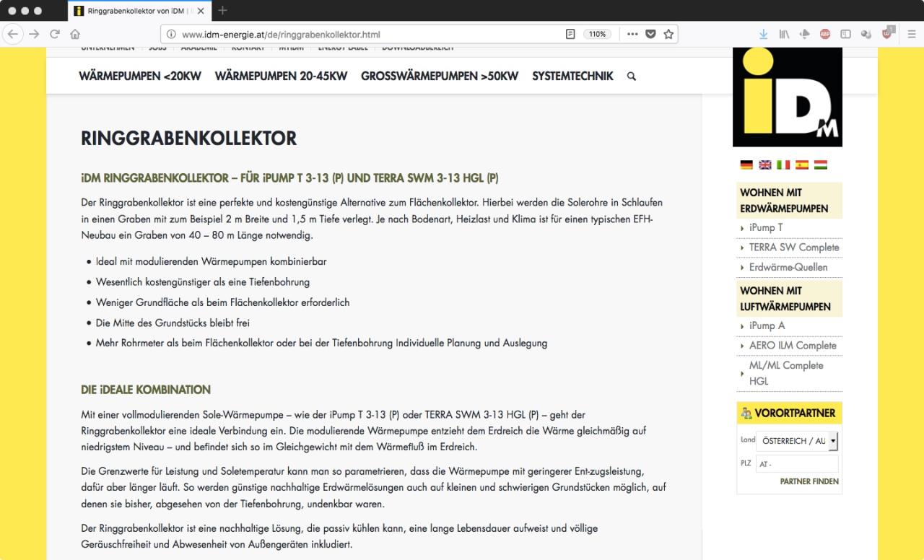Open the SYSTEMTECHNIK menu

[572, 76]
